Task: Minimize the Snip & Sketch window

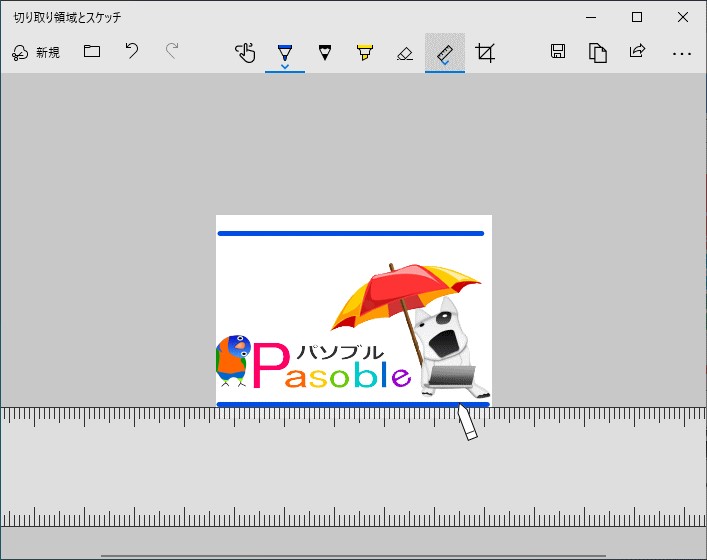Action: click(591, 17)
